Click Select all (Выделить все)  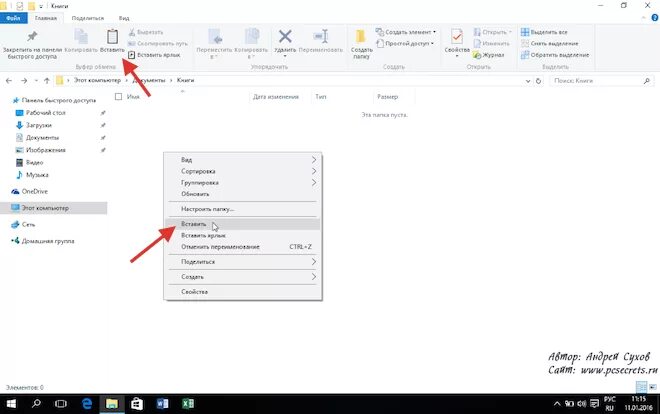(544, 32)
